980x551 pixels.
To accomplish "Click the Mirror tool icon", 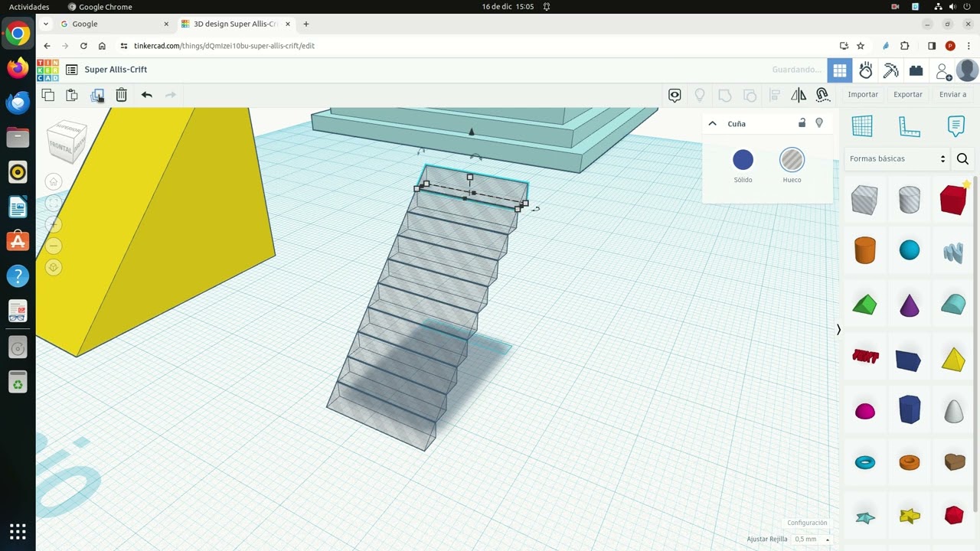I will coord(799,95).
